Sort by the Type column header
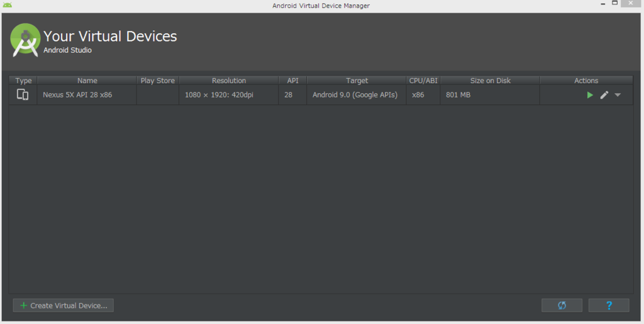The image size is (644, 324). [x=23, y=81]
